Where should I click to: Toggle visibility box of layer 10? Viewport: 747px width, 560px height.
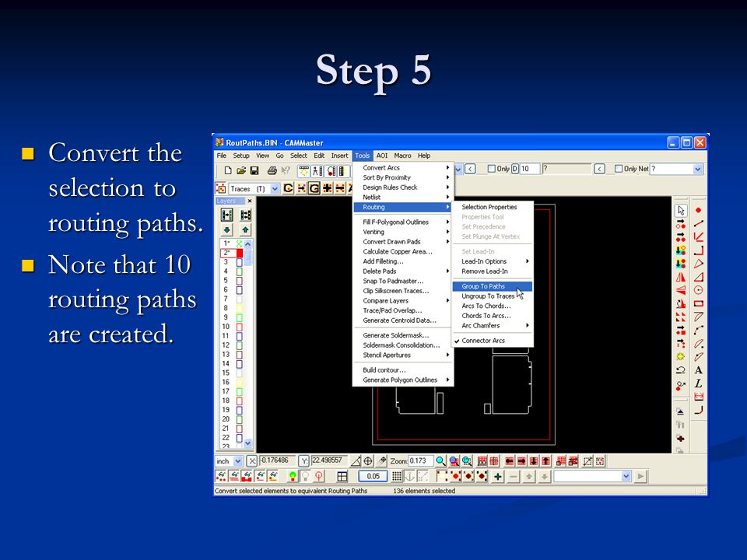pos(240,327)
